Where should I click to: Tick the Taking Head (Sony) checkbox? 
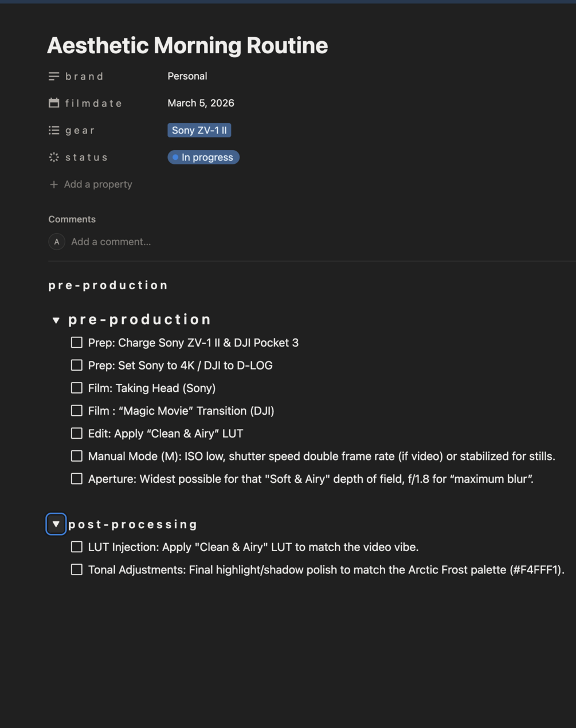click(77, 388)
